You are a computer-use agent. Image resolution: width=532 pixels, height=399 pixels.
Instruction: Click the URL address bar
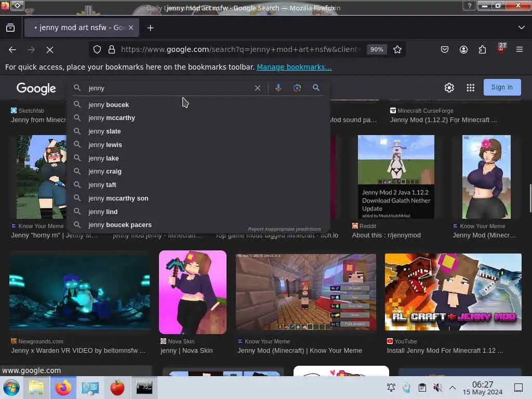[241, 49]
